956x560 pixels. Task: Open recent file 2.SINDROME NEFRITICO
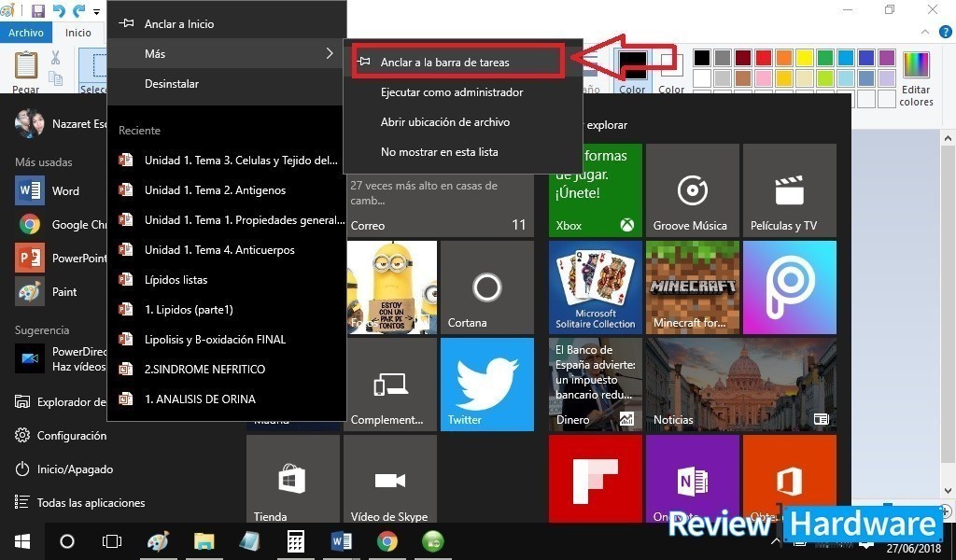point(204,370)
